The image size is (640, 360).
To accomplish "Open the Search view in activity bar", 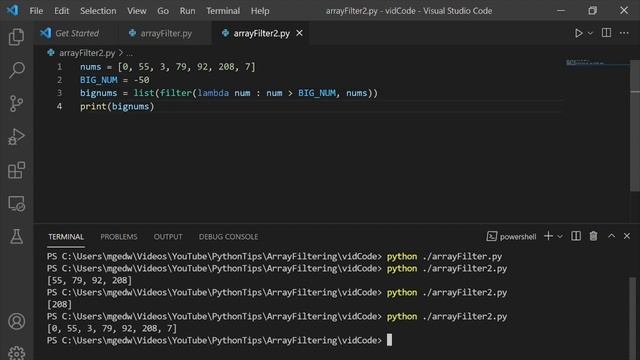I will click(x=16, y=70).
